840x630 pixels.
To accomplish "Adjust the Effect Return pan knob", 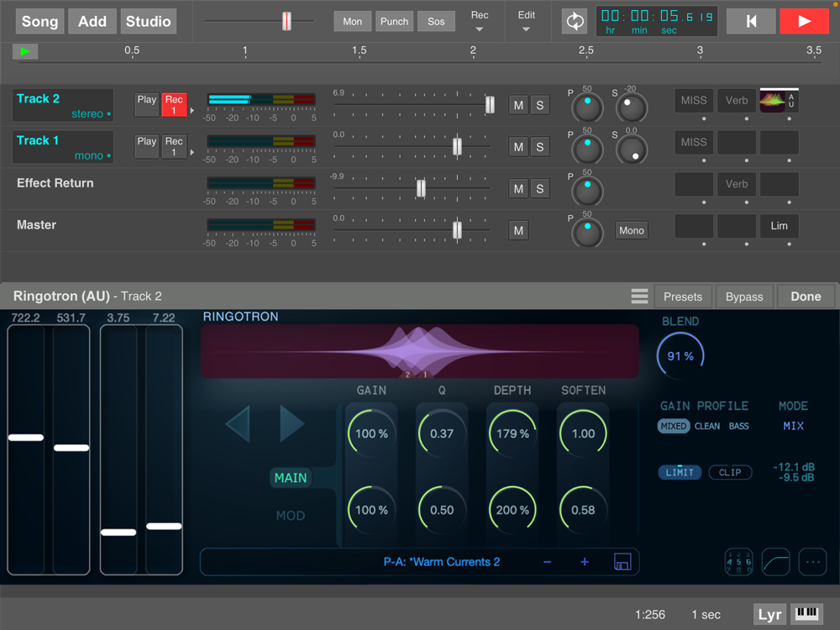I will (587, 190).
